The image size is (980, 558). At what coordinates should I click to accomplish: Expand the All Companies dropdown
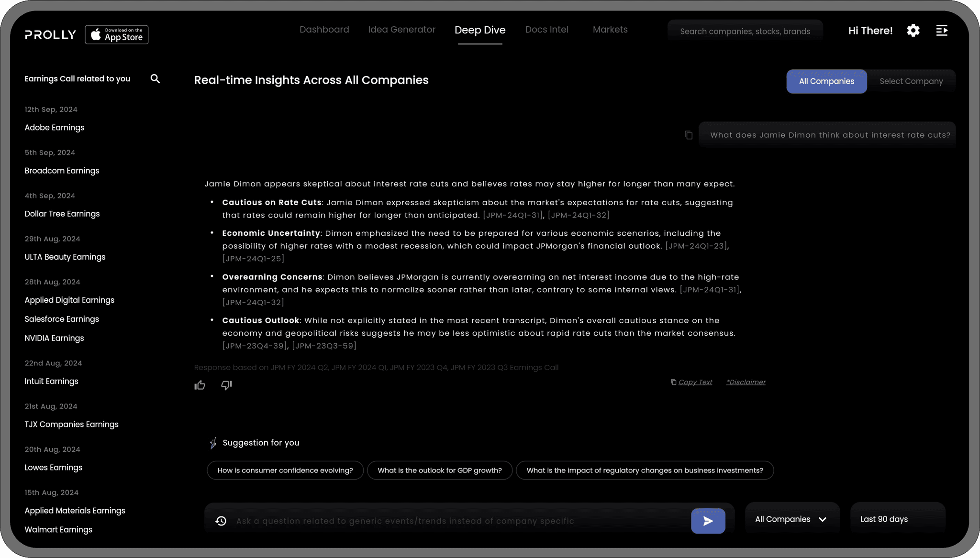pos(791,519)
